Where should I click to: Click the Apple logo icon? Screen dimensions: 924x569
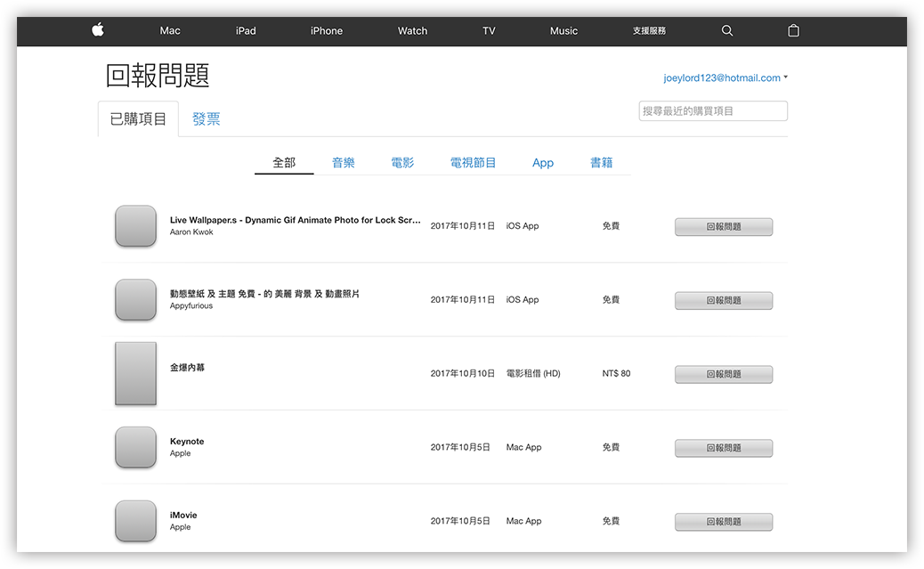click(x=98, y=29)
